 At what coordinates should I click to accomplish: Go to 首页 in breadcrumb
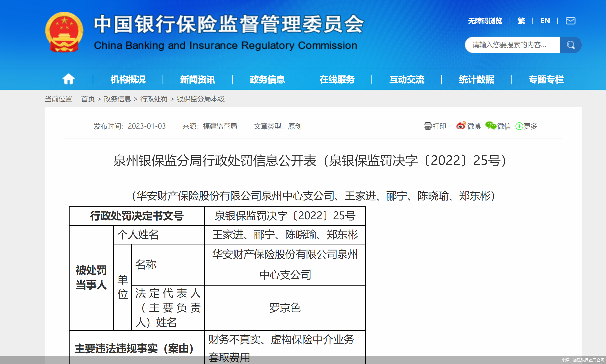coord(88,99)
